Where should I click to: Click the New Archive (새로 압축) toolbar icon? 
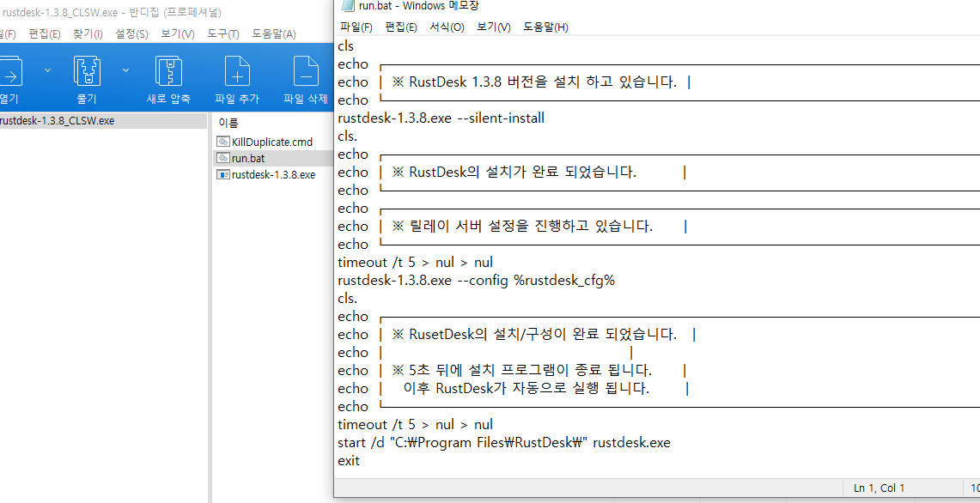pos(168,71)
